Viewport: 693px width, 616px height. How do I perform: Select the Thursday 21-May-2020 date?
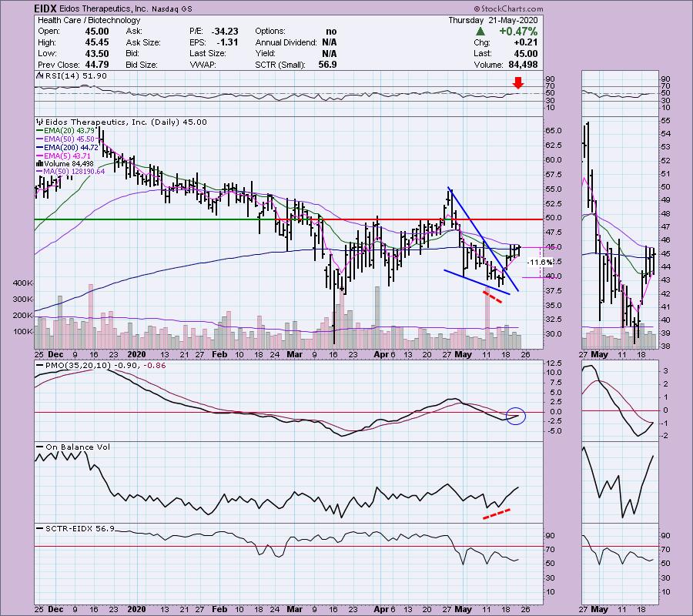coord(493,20)
